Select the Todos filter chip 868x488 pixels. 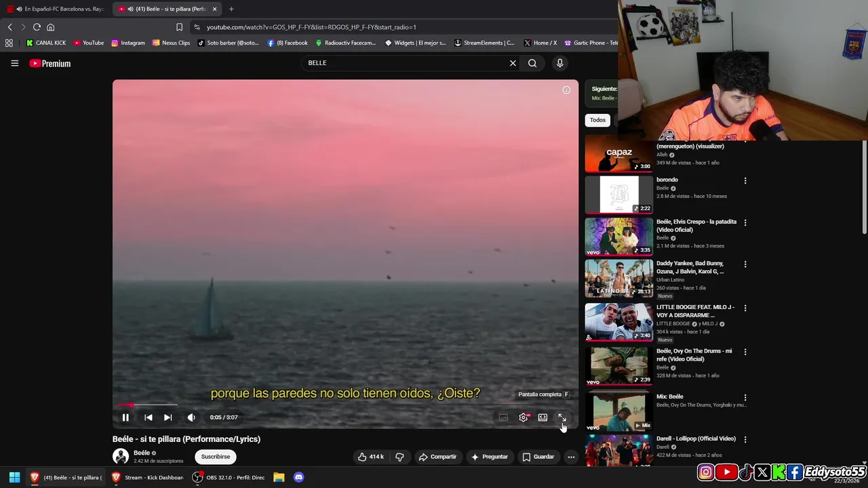tap(597, 120)
